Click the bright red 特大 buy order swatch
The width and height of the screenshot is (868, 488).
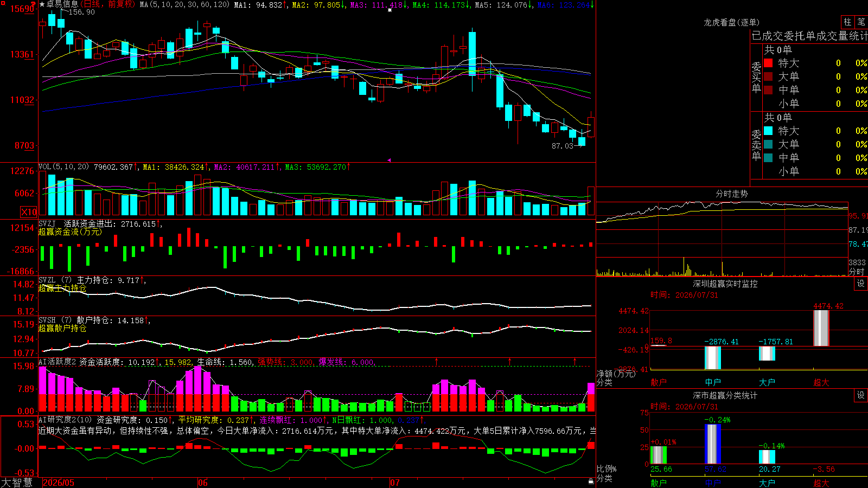pos(768,63)
